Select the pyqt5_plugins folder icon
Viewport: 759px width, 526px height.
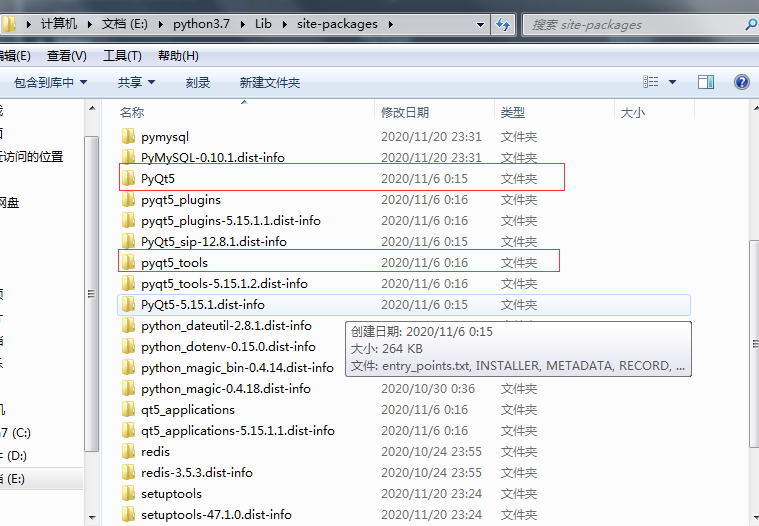pyautogui.click(x=128, y=199)
